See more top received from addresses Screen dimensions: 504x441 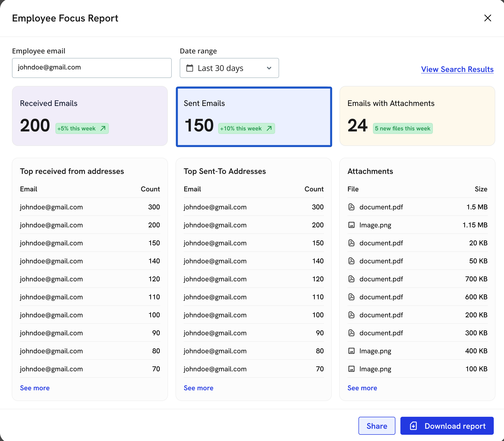(35, 388)
